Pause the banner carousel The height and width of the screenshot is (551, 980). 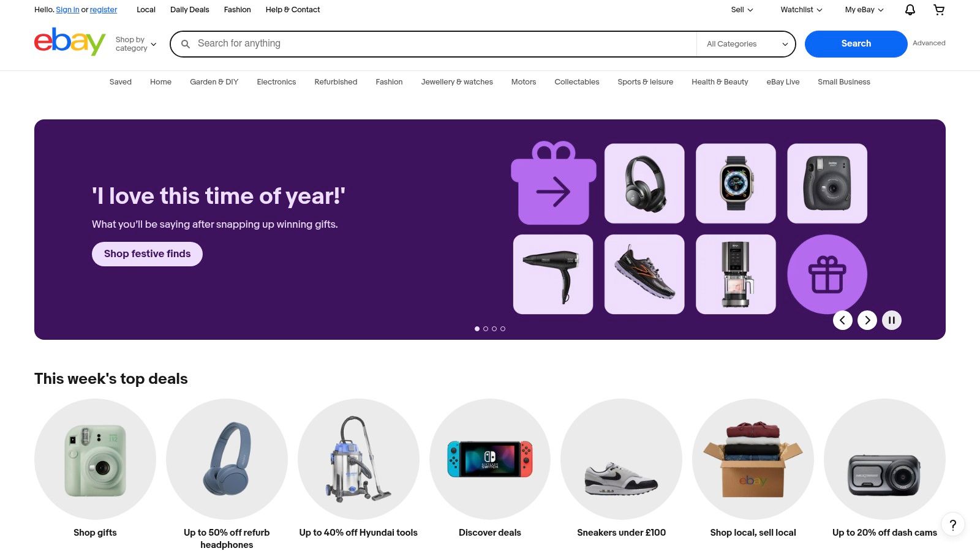pyautogui.click(x=892, y=320)
